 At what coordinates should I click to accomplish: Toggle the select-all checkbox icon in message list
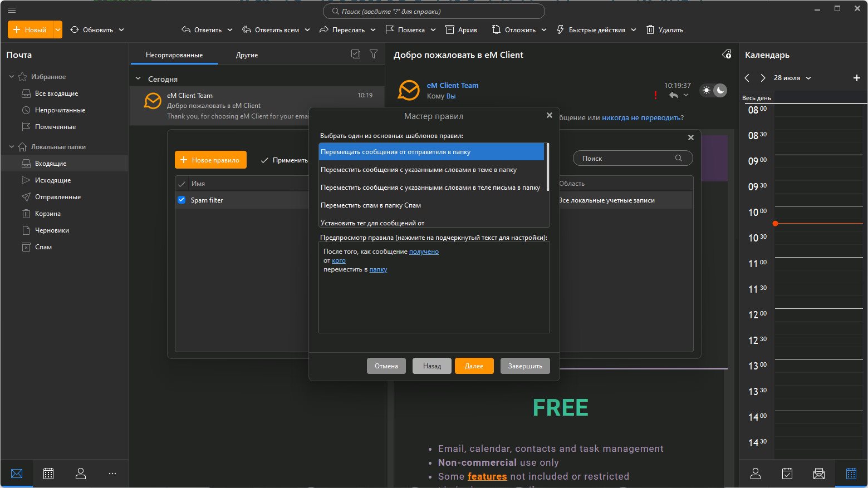(x=356, y=54)
